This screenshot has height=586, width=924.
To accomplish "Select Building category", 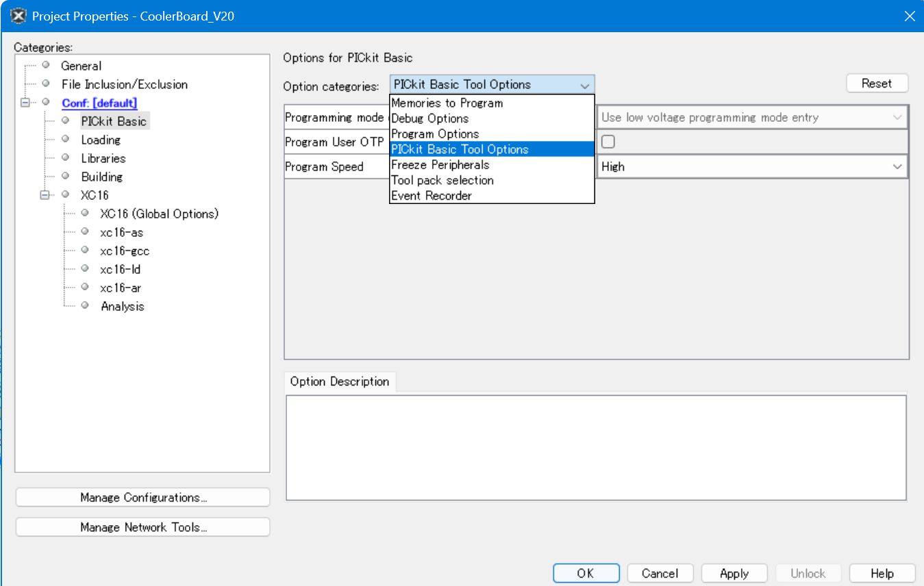I will [102, 177].
